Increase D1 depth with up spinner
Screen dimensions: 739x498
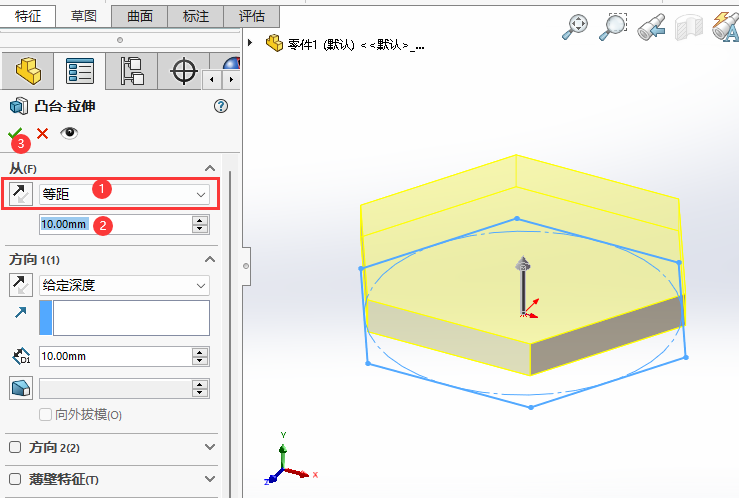click(x=200, y=352)
